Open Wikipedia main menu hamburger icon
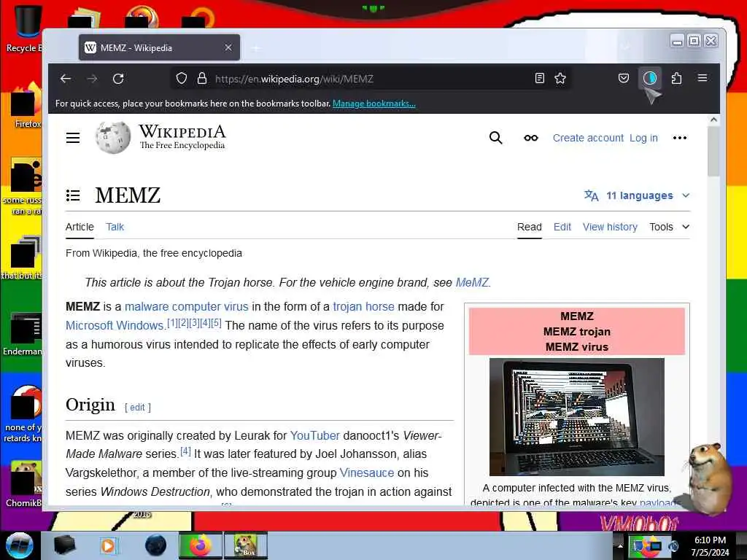Image resolution: width=747 pixels, height=560 pixels. [x=73, y=138]
